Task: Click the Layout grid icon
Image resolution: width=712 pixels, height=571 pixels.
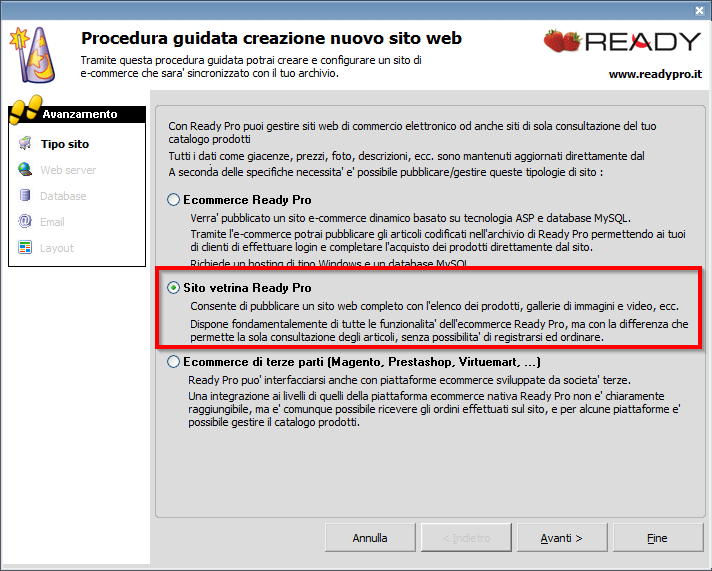Action: click(x=25, y=248)
